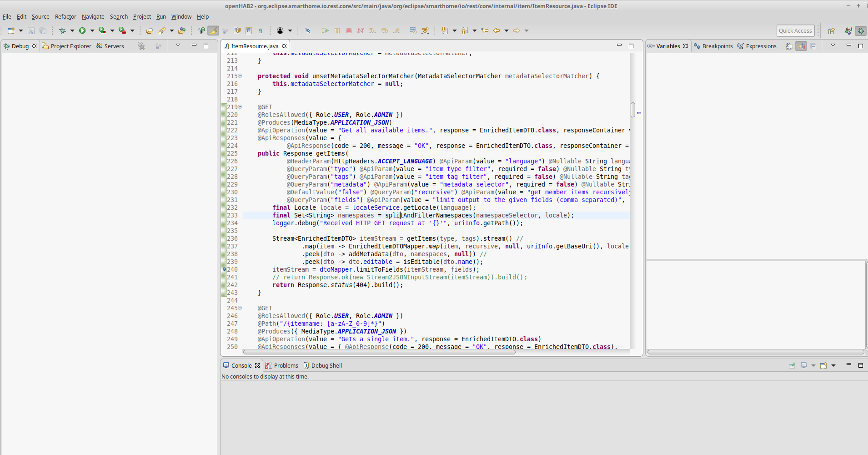This screenshot has width=868, height=455.
Task: Click the Quick Access button
Action: (x=795, y=30)
